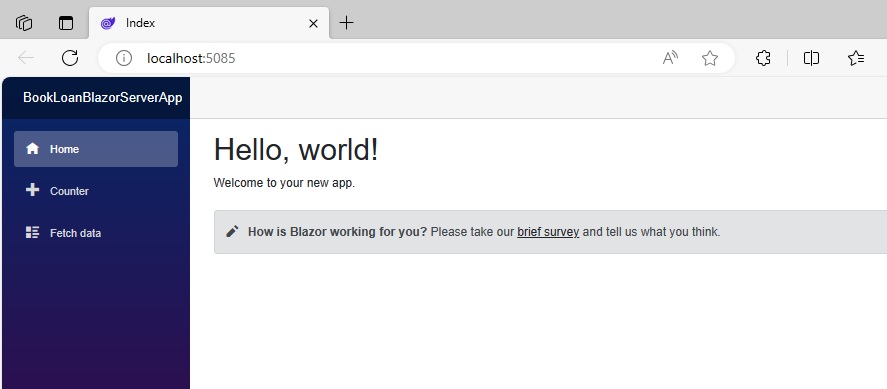This screenshot has width=887, height=389.
Task: Go to Home in sidebar
Action: tap(96, 149)
